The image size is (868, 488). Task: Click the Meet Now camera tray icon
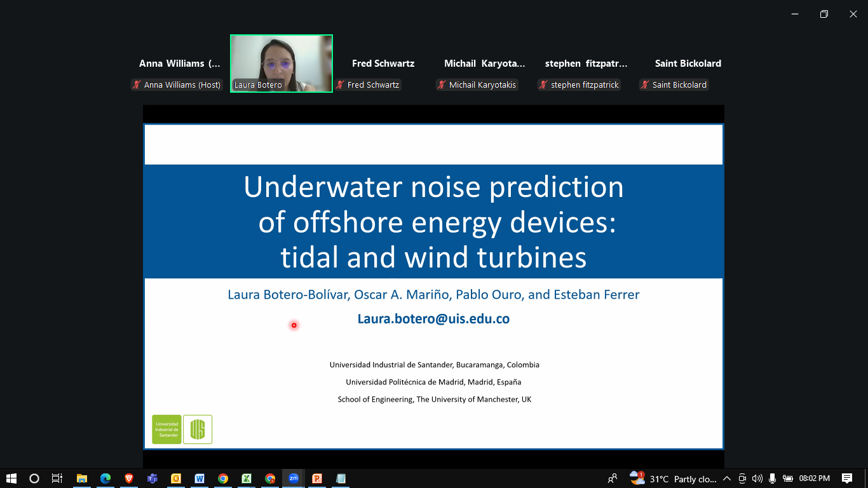click(742, 478)
